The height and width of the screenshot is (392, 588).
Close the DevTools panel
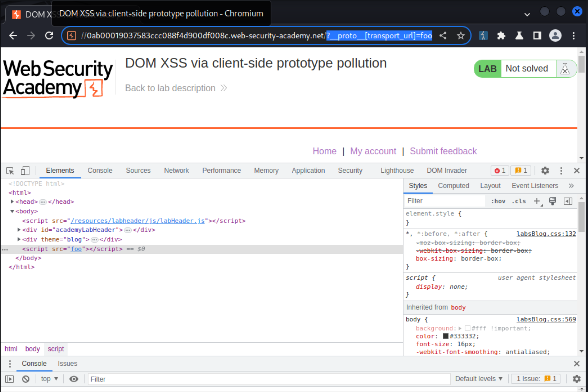577,171
